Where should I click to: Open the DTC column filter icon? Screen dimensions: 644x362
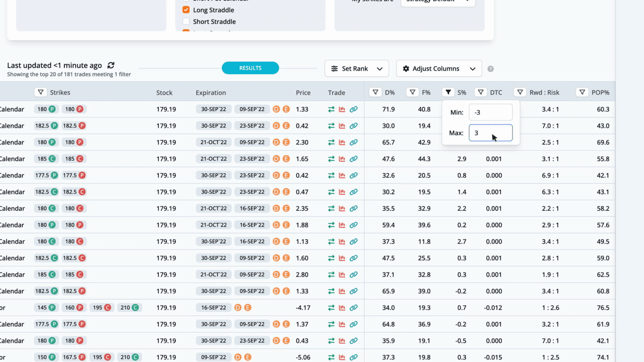(481, 93)
